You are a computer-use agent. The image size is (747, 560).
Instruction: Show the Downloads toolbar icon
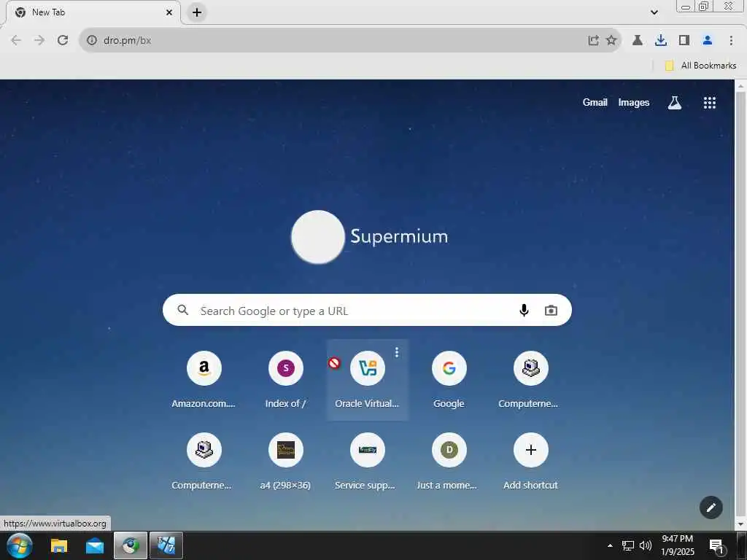click(x=661, y=40)
